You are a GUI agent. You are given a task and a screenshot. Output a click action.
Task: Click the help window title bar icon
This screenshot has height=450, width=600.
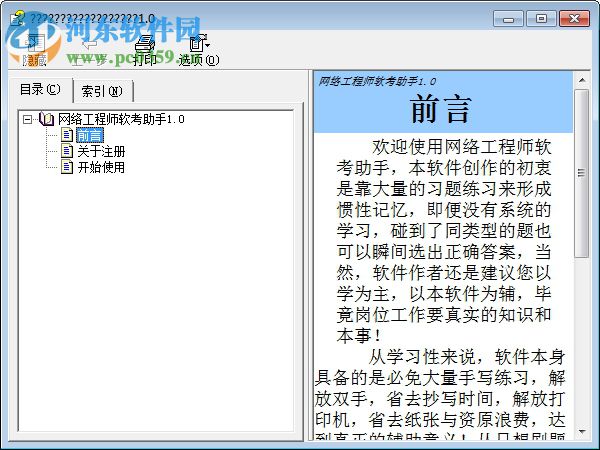point(18,18)
